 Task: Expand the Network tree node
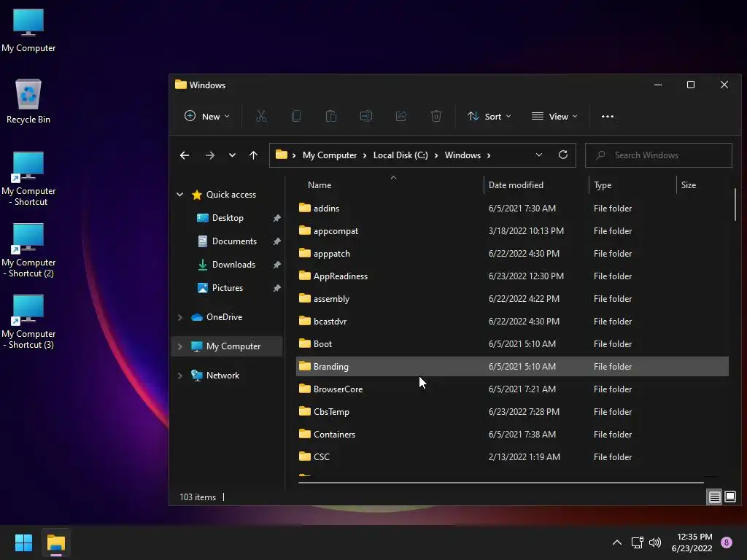tap(180, 376)
